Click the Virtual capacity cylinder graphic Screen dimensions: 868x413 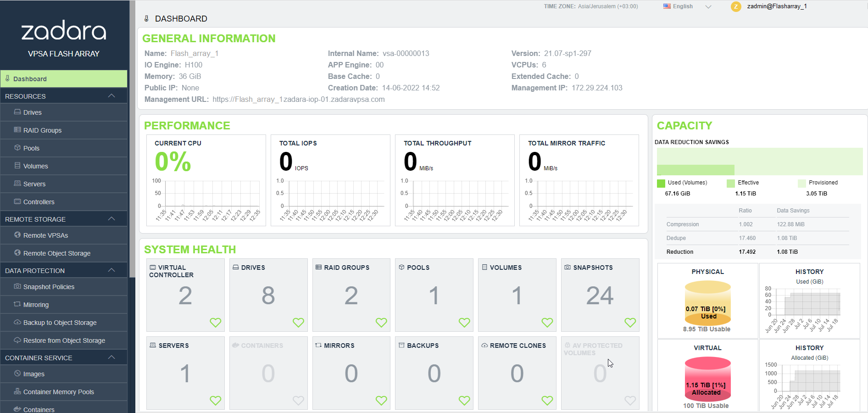click(708, 380)
